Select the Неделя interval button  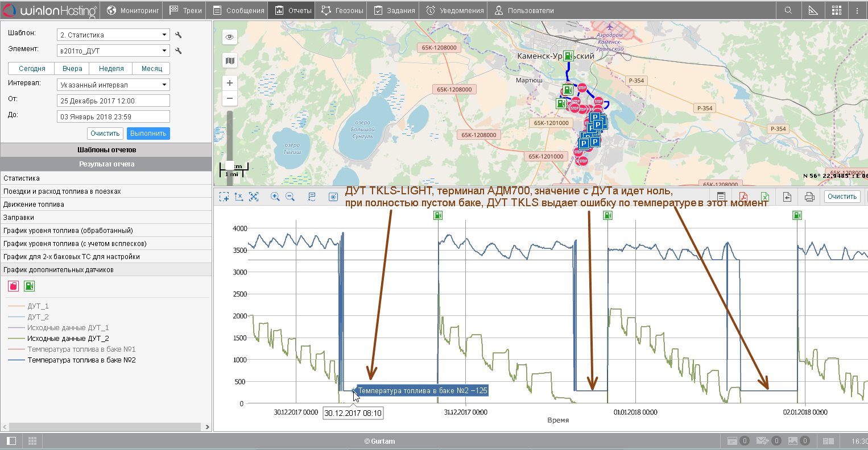pos(111,69)
